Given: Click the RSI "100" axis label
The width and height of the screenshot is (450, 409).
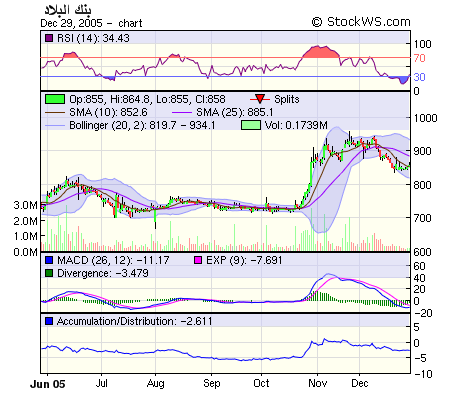Looking at the screenshot, I should tap(422, 44).
